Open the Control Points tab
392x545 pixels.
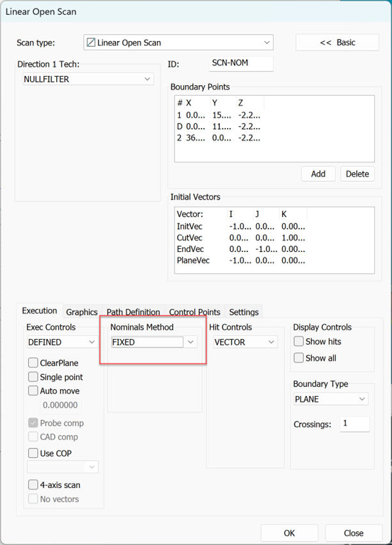[x=194, y=312]
